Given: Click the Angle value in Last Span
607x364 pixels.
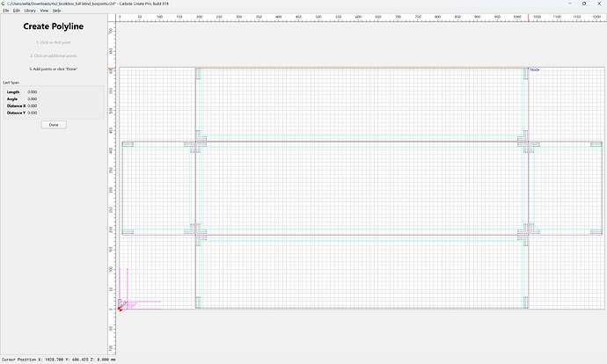Looking at the screenshot, I should 33,99.
